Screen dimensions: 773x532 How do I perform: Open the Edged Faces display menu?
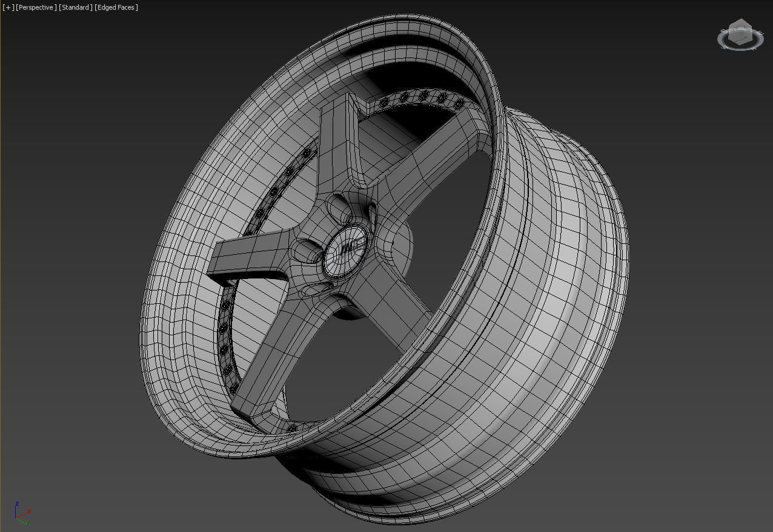[x=116, y=7]
